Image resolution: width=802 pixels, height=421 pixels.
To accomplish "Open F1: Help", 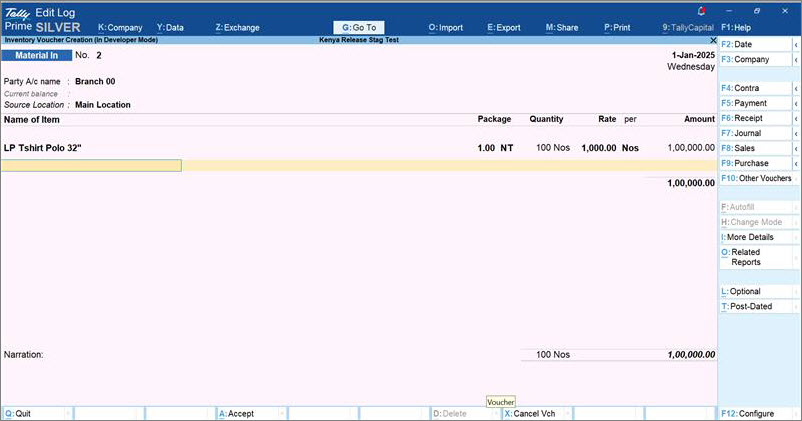I will click(x=736, y=28).
